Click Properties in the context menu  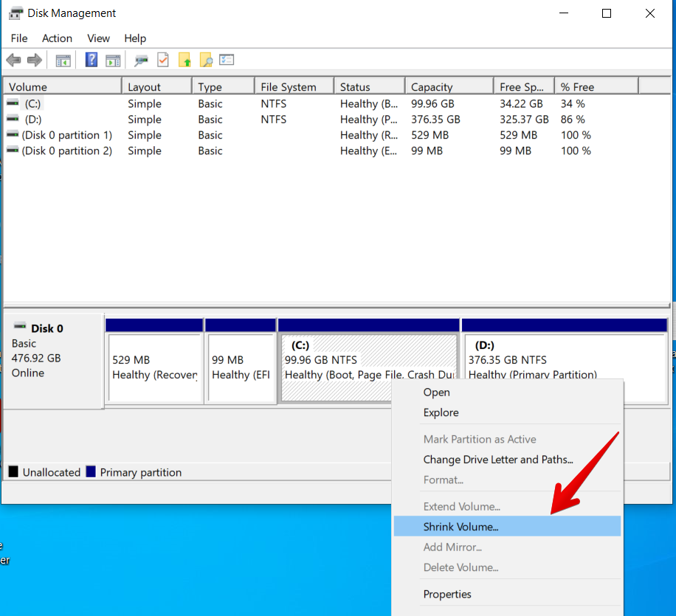click(x=447, y=594)
